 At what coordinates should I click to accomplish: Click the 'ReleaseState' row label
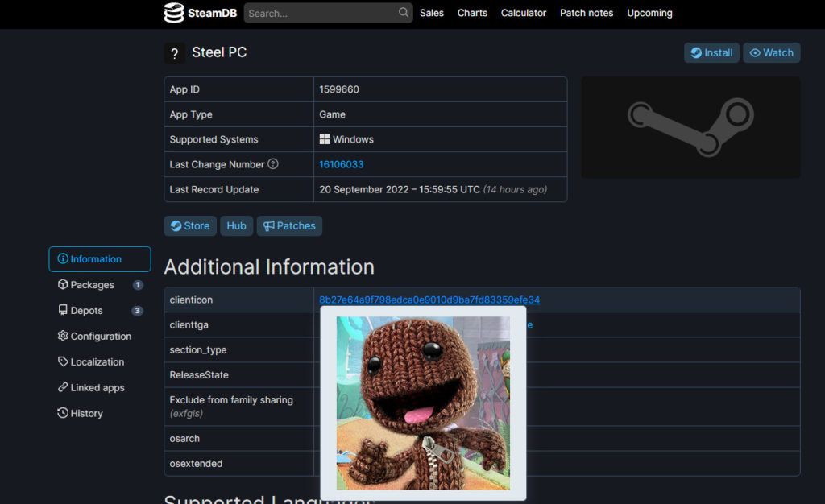point(199,375)
